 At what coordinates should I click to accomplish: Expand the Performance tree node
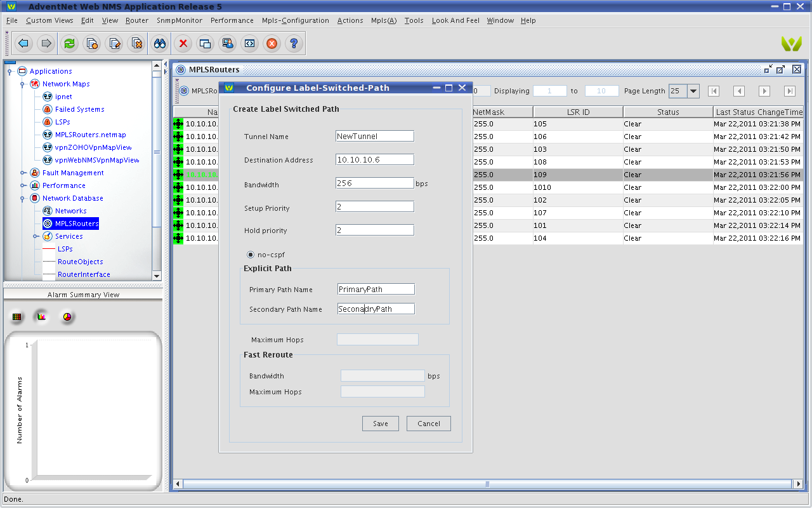pyautogui.click(x=22, y=185)
